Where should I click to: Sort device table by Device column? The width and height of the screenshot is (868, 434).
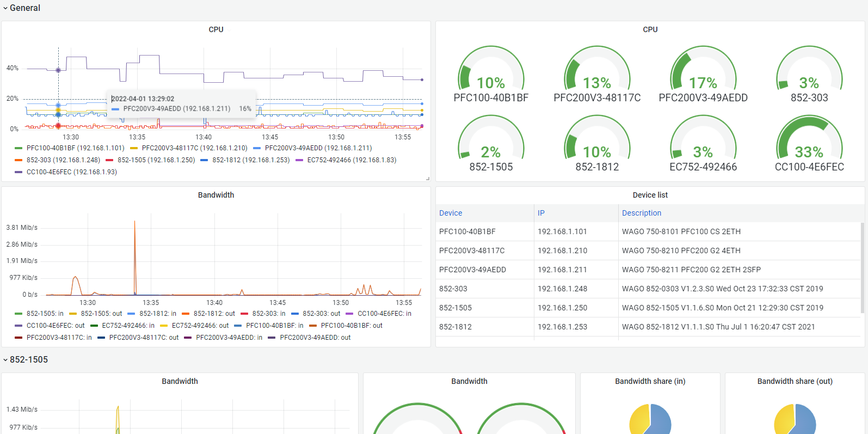tap(451, 213)
